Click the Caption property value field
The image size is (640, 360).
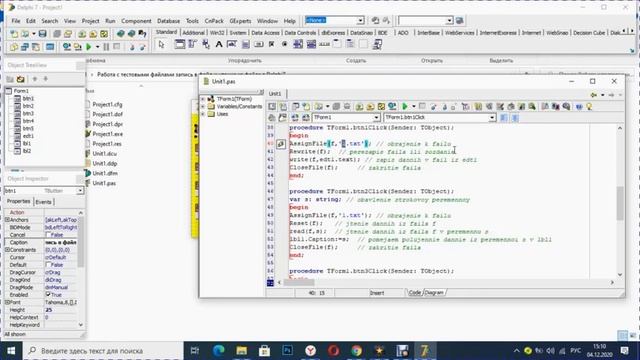point(60,242)
